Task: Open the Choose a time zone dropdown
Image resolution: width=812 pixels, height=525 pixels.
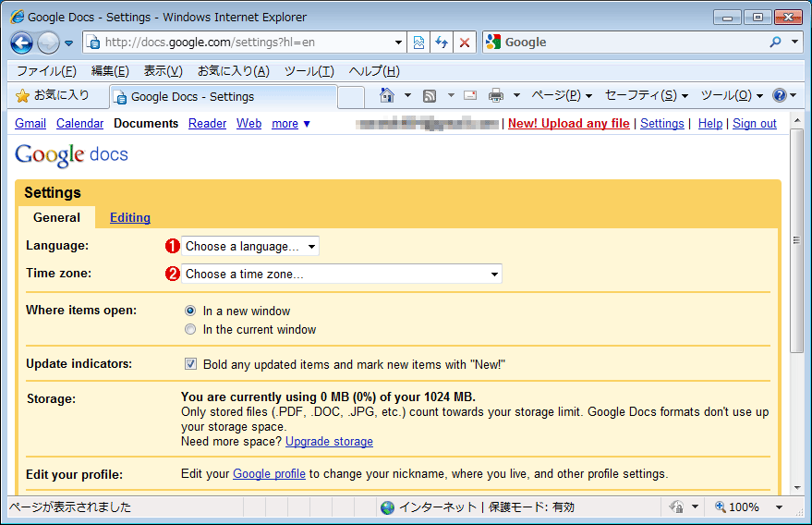Action: coord(342,274)
